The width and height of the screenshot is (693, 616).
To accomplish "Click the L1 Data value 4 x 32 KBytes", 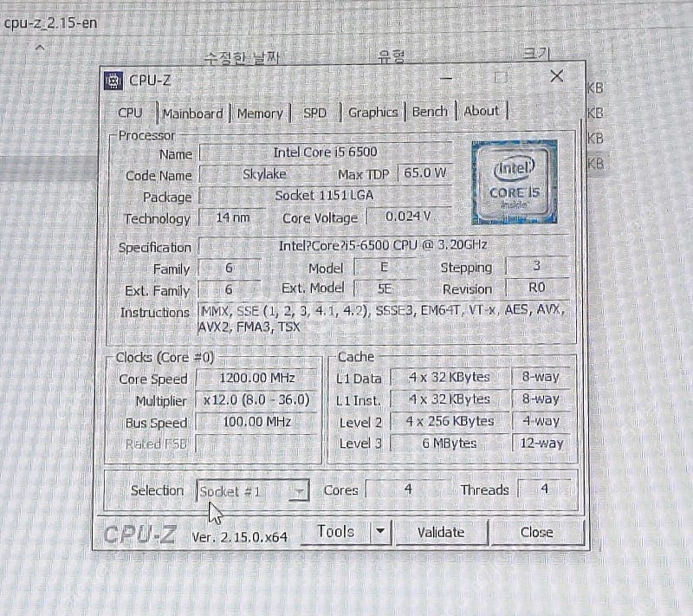I will tap(450, 377).
